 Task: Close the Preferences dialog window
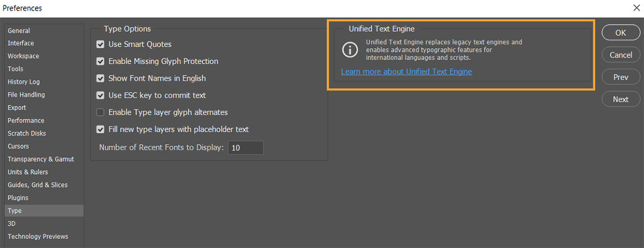point(636,8)
